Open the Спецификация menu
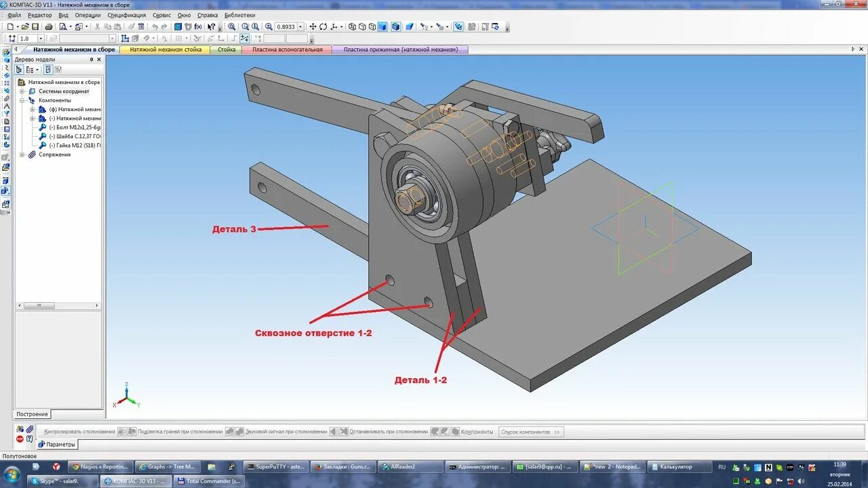 126,15
